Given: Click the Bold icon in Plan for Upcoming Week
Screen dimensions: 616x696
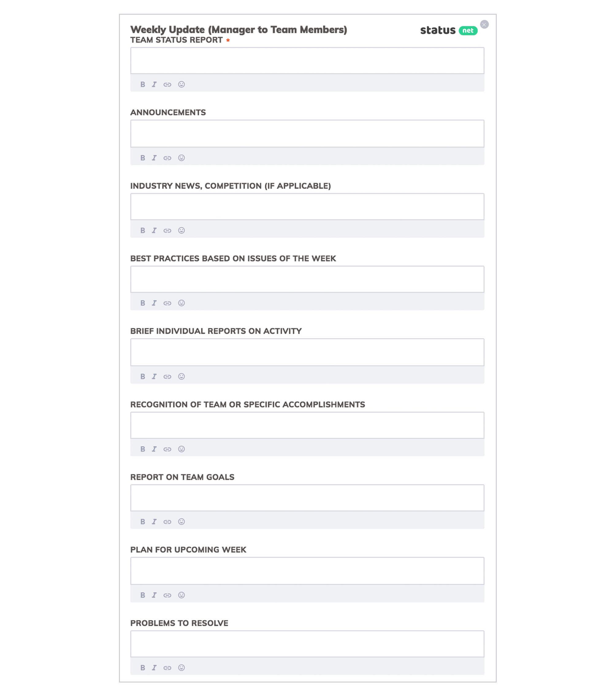Looking at the screenshot, I should (143, 595).
